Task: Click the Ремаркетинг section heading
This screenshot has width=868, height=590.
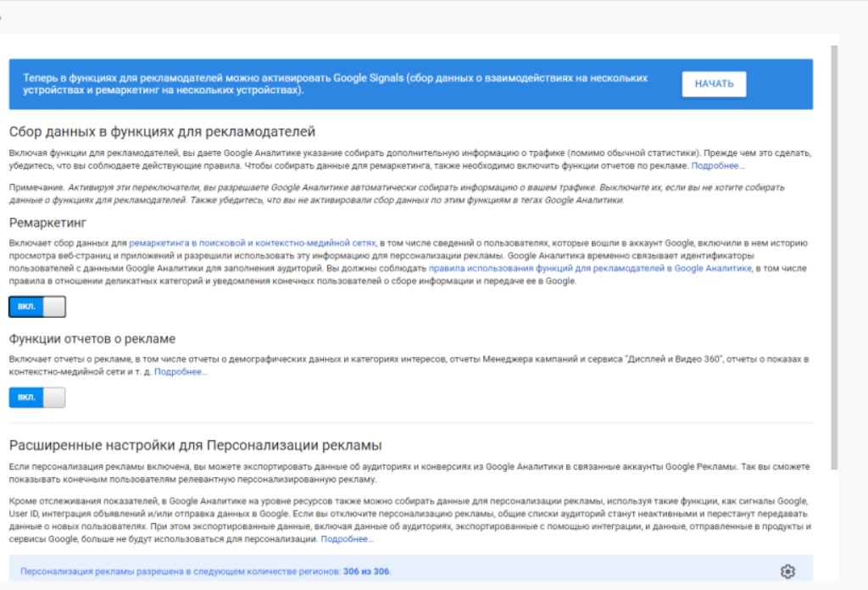Action: pyautogui.click(x=47, y=223)
